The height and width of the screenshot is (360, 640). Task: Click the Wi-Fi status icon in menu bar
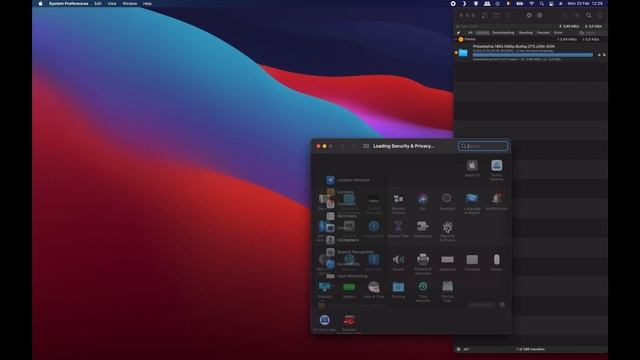(x=531, y=4)
